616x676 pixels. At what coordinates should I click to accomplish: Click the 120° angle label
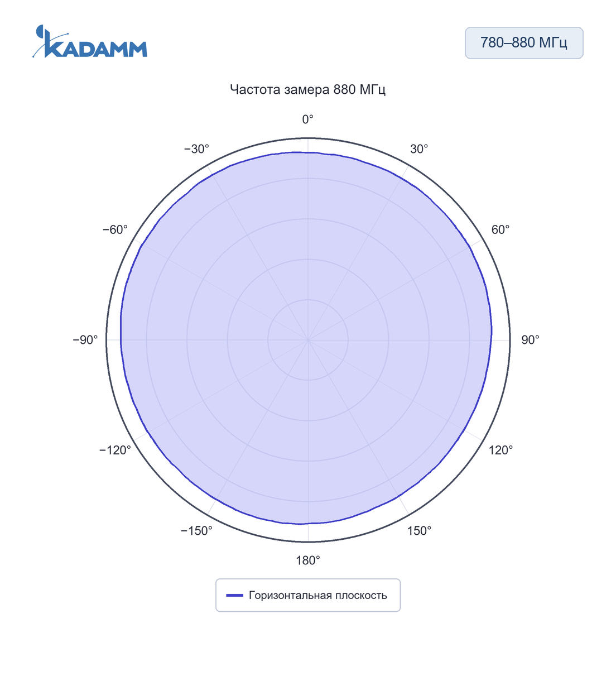tap(501, 450)
